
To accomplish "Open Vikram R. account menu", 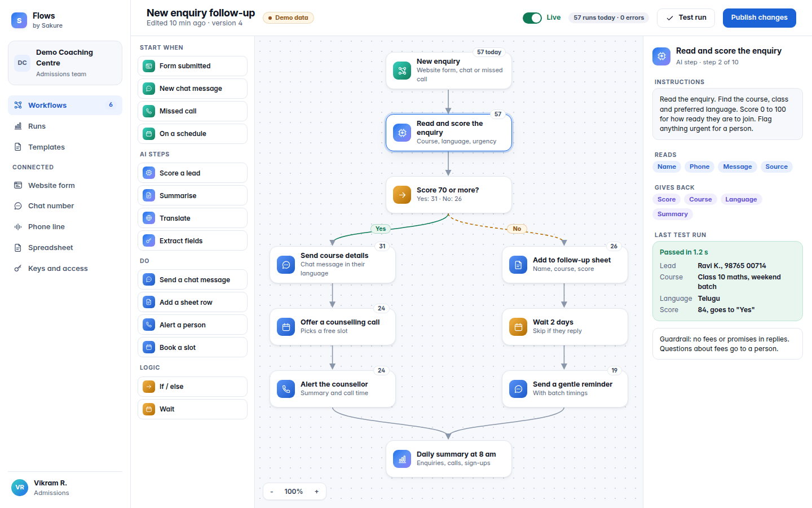I will pos(65,488).
